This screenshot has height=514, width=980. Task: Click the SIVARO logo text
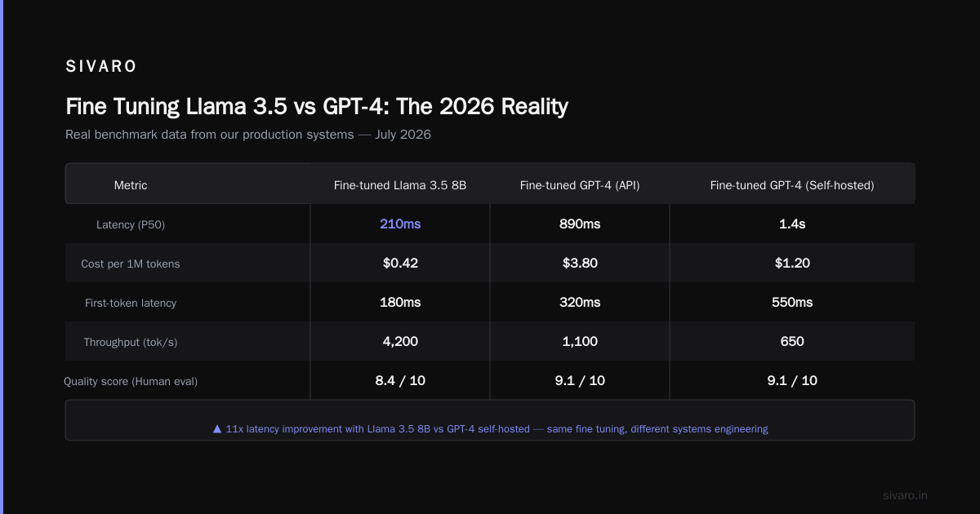point(101,67)
